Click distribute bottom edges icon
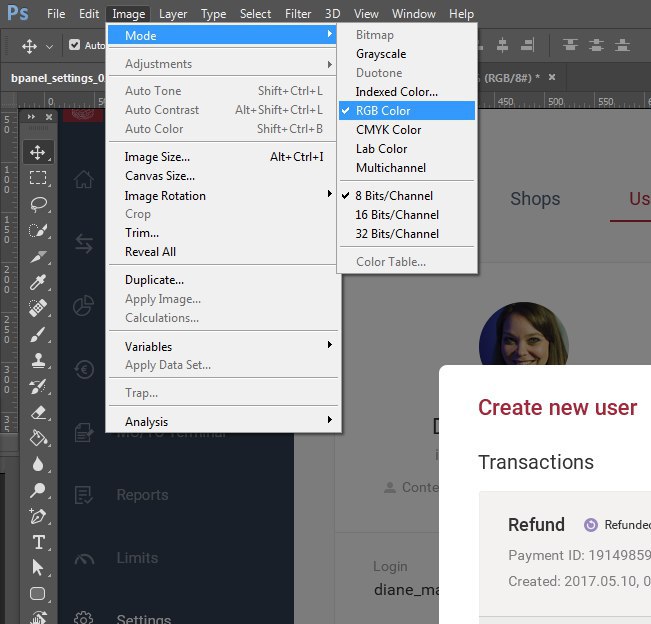This screenshot has width=651, height=624. coord(622,44)
